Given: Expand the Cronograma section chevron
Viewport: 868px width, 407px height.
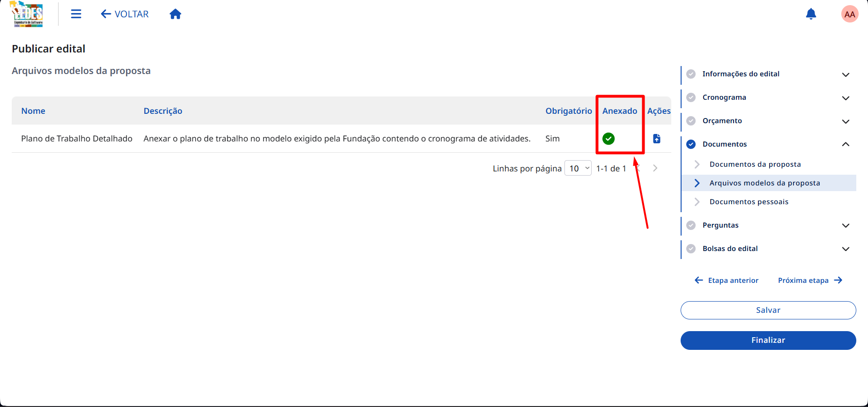Looking at the screenshot, I should point(846,98).
